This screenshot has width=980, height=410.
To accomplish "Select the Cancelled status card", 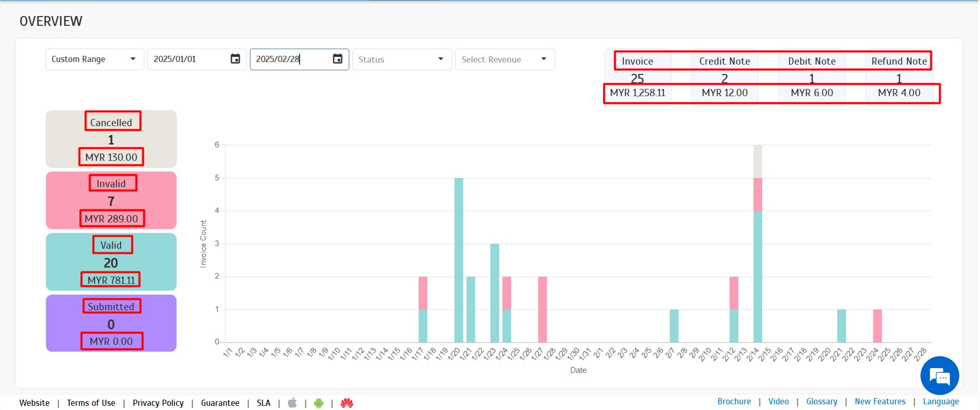I will [111, 139].
